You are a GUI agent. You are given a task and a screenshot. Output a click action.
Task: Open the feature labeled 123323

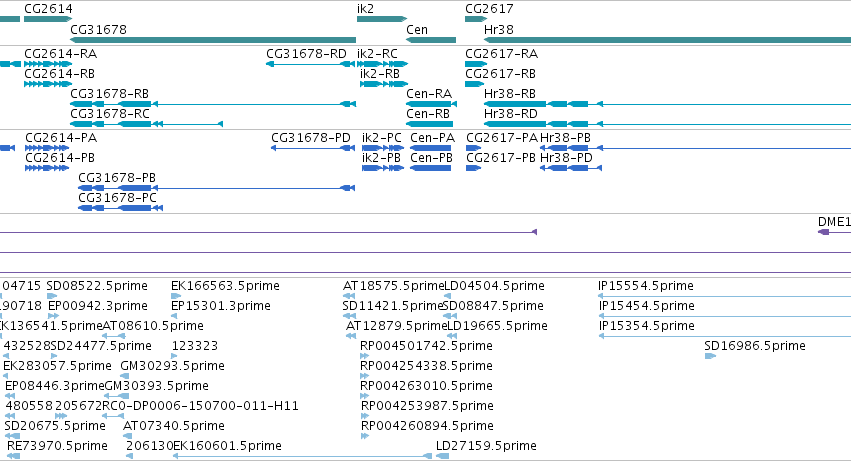click(x=195, y=346)
